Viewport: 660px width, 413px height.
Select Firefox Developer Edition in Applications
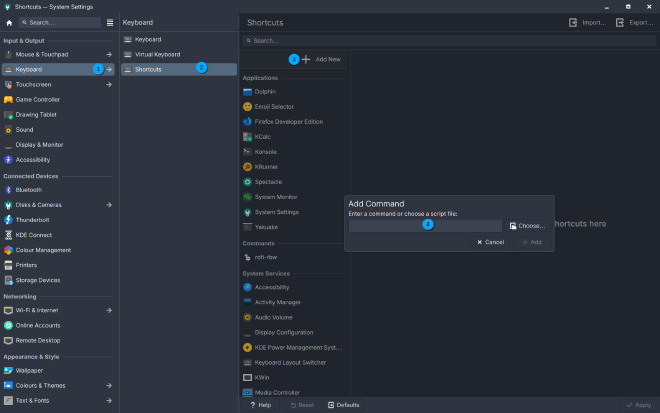[288, 121]
